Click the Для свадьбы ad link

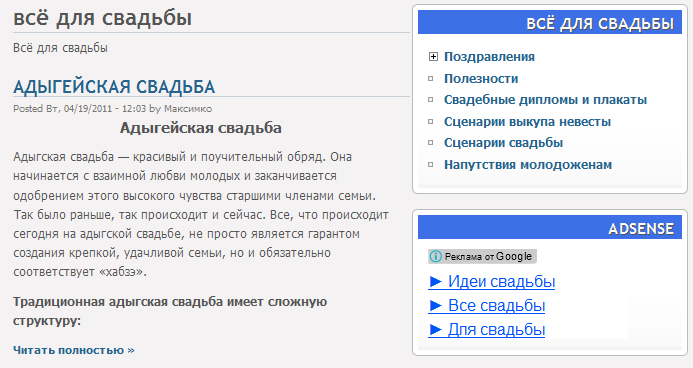(496, 330)
